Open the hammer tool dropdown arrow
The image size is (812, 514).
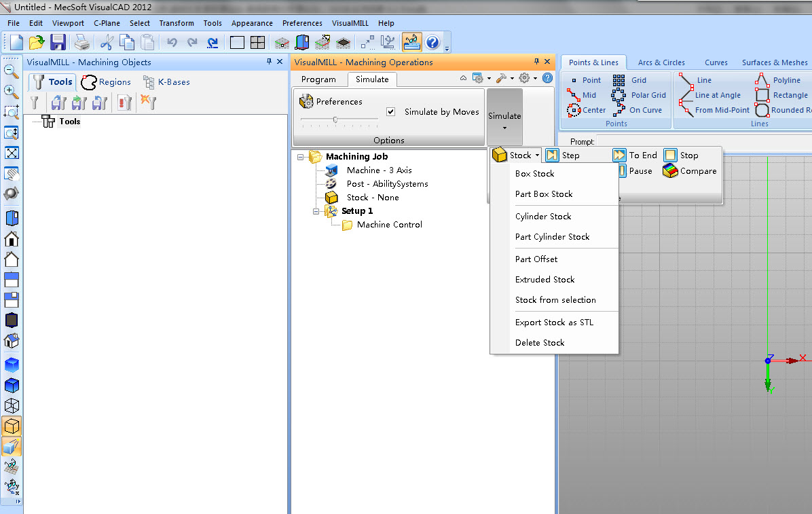pos(512,79)
